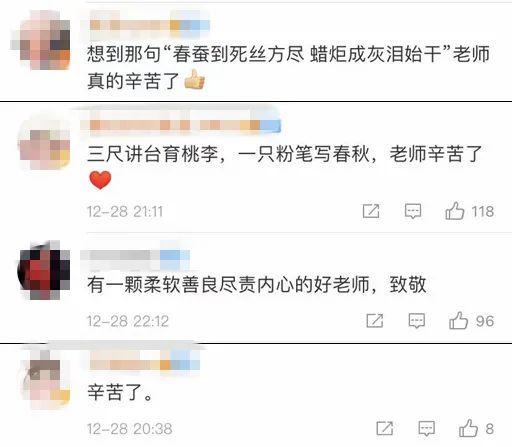Open username above the 致敬 comment

pos(135,255)
